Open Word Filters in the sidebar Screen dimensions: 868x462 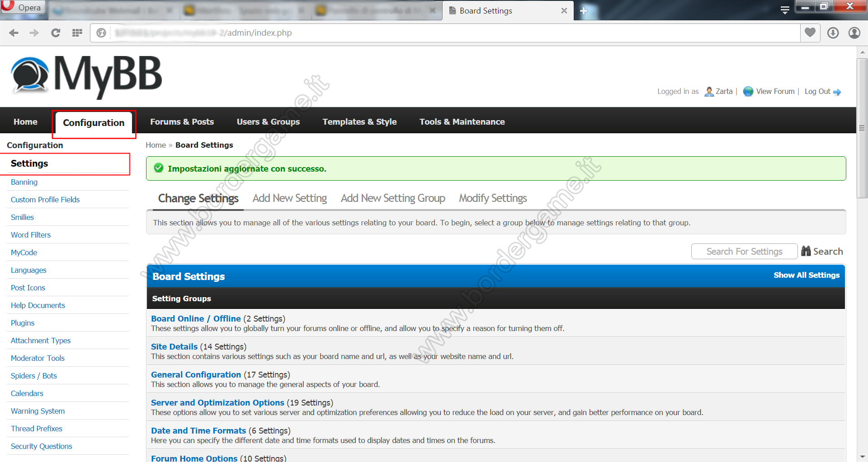click(x=31, y=235)
